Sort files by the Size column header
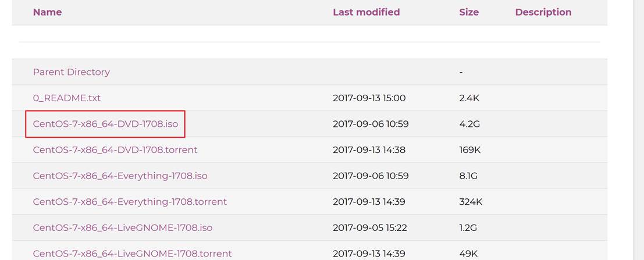Screen dimensions: 644x260 coord(469,12)
